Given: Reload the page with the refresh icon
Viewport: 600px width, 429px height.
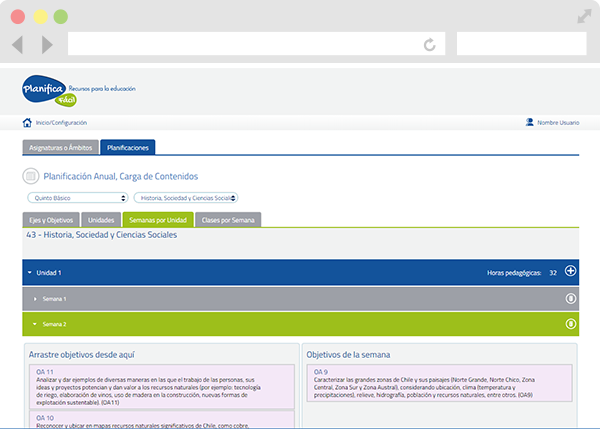Looking at the screenshot, I should 429,45.
